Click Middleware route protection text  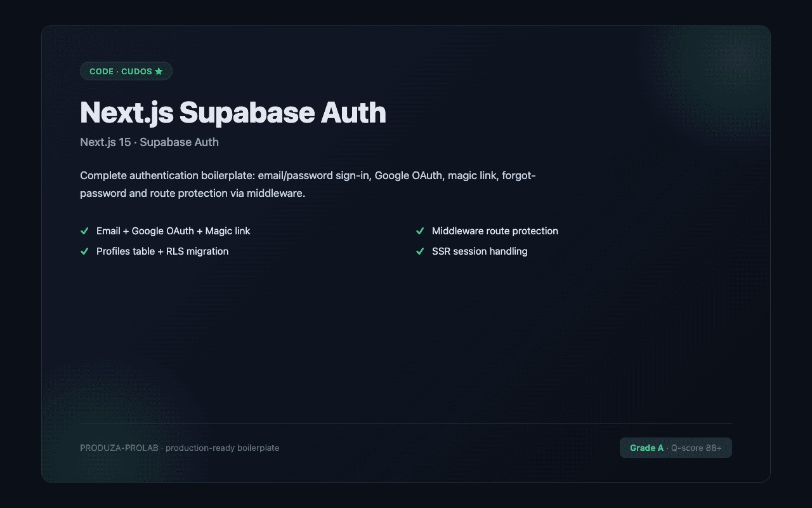coord(495,231)
